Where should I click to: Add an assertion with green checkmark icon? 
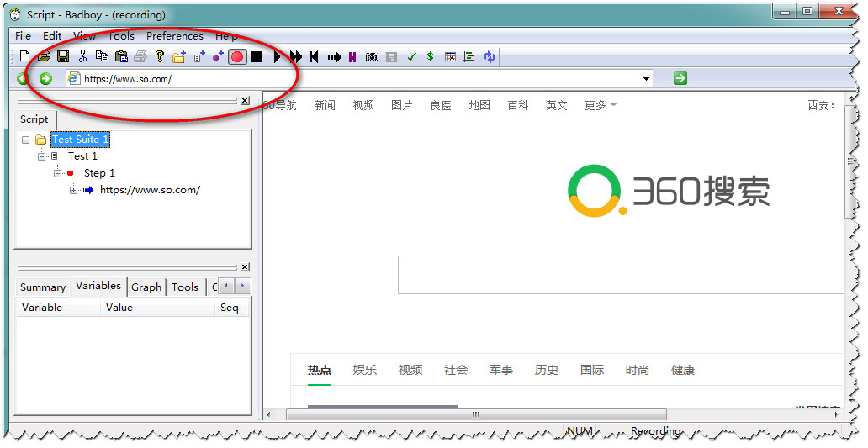[411, 57]
